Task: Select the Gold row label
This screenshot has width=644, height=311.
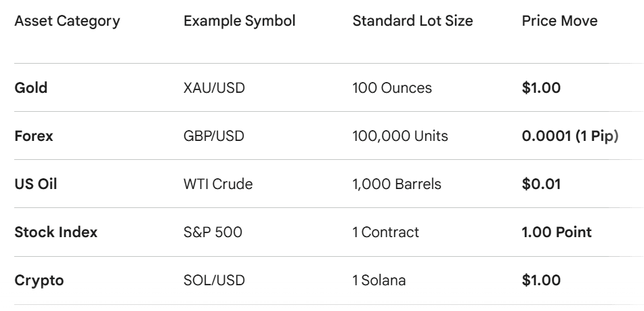Action: pyautogui.click(x=31, y=88)
